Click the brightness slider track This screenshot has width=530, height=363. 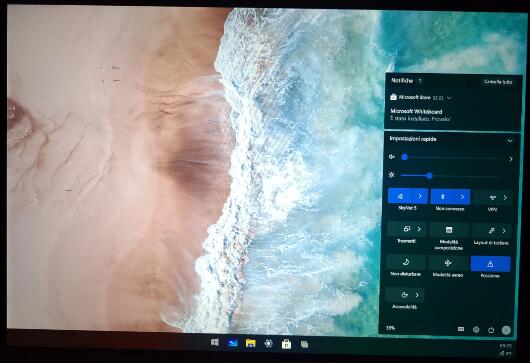tap(451, 175)
